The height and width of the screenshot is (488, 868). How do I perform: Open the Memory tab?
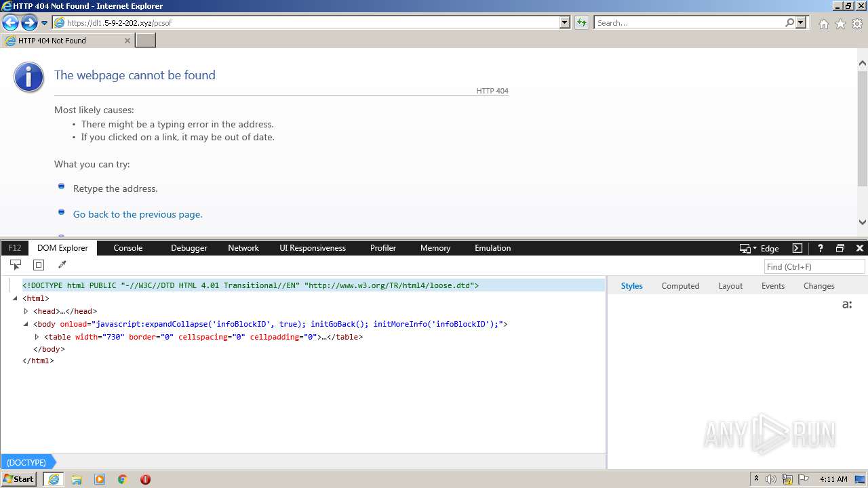pyautogui.click(x=435, y=248)
